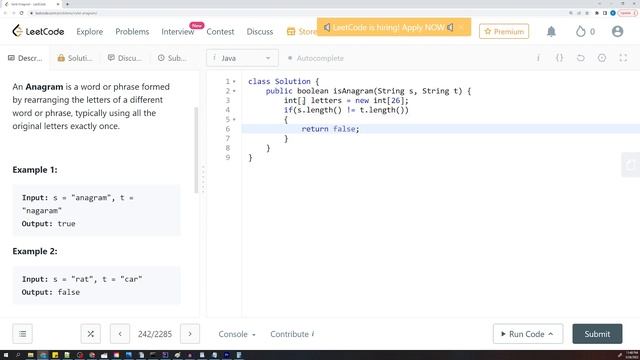Switch to the Solution tab
Screen dimensions: 640x360
point(75,58)
